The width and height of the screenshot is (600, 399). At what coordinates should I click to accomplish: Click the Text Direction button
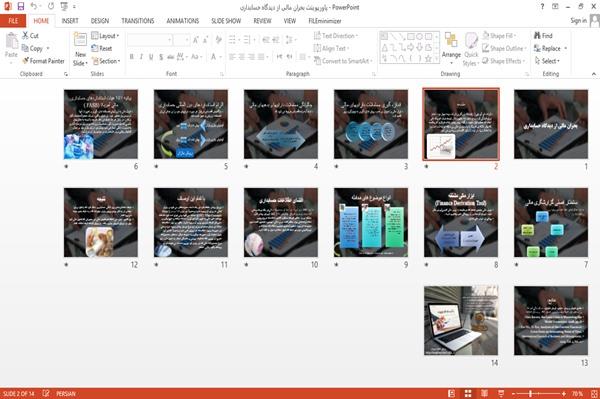(336, 36)
